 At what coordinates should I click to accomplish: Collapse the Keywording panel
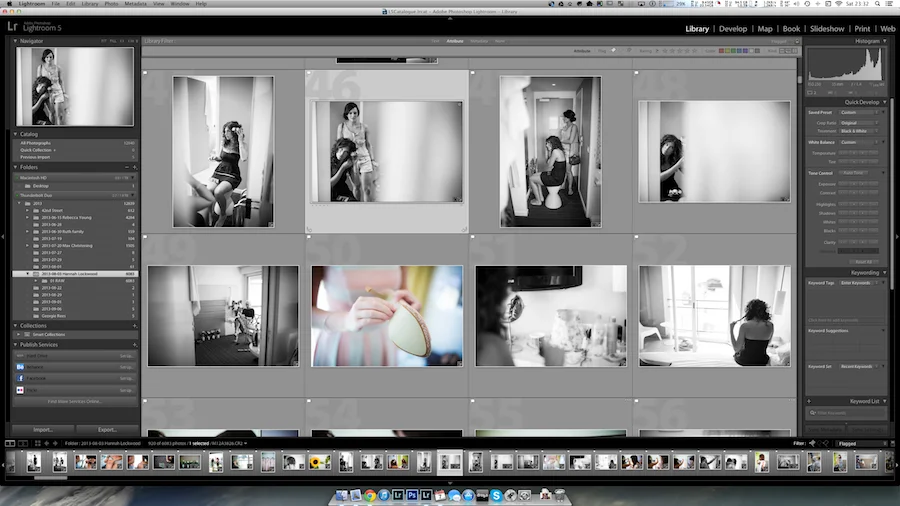[x=885, y=273]
